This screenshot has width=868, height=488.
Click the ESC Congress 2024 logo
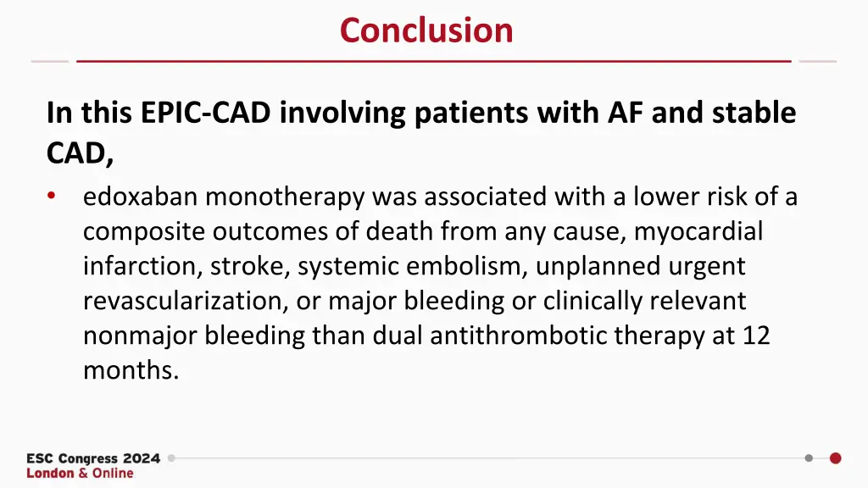click(93, 458)
